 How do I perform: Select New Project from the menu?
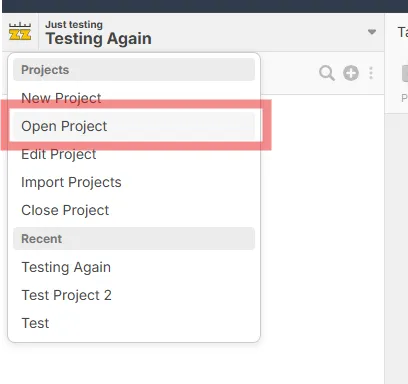61,98
